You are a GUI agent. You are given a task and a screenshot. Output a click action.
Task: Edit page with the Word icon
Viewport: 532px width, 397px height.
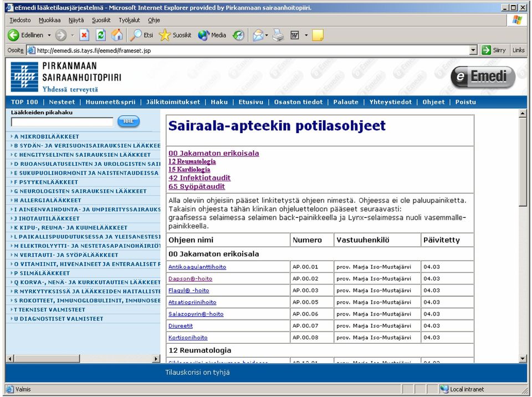pyautogui.click(x=294, y=35)
